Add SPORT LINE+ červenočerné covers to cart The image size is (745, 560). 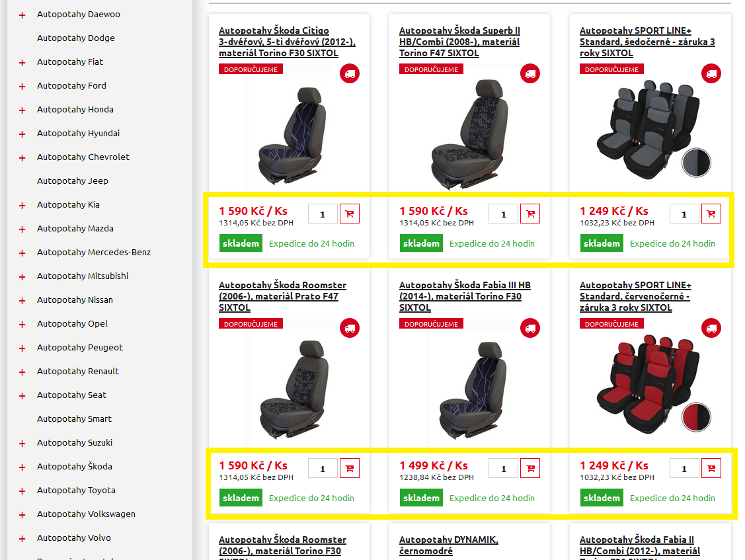click(x=711, y=468)
